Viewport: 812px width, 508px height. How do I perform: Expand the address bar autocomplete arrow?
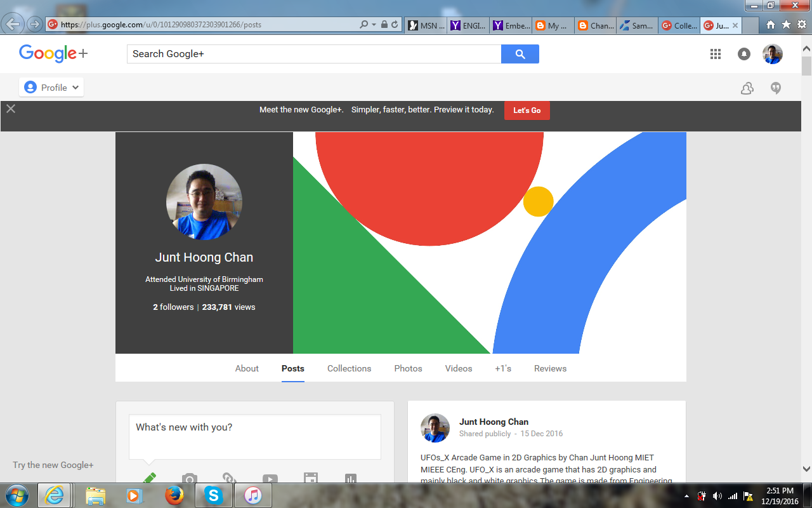(374, 25)
